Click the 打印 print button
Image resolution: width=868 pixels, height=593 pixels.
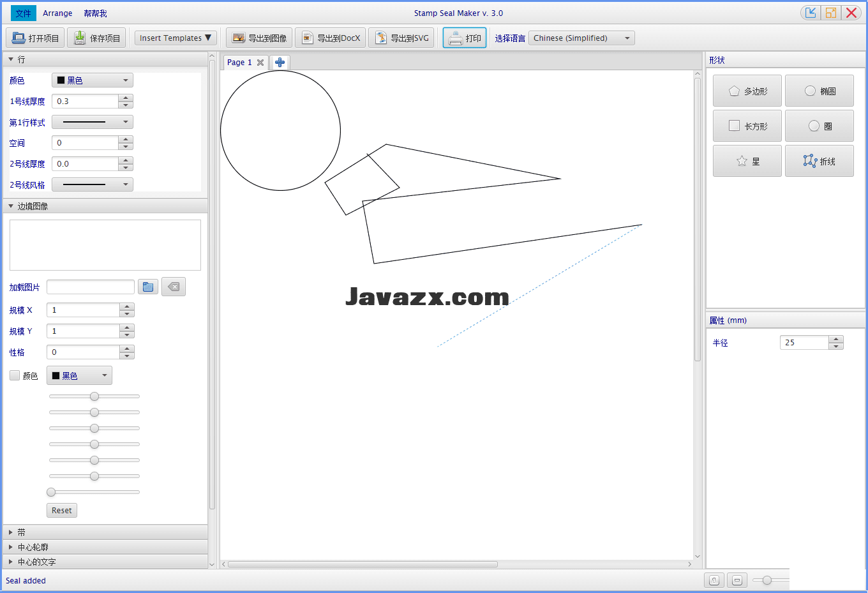(x=465, y=38)
